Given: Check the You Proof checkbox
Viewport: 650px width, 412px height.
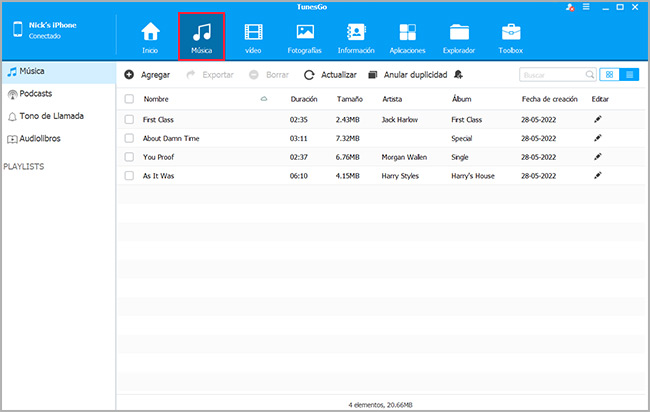Looking at the screenshot, I should point(129,157).
